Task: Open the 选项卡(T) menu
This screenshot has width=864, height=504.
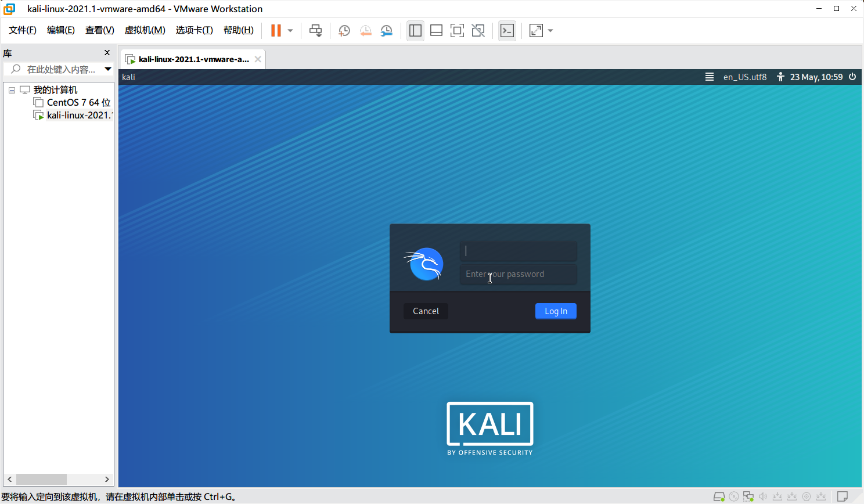Action: click(195, 30)
